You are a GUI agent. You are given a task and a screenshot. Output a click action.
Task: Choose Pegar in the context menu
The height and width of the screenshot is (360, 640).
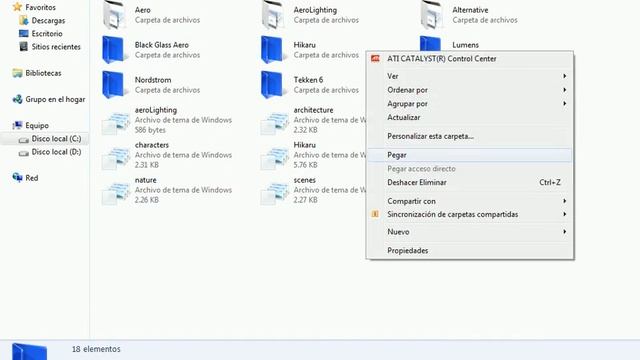click(470, 155)
